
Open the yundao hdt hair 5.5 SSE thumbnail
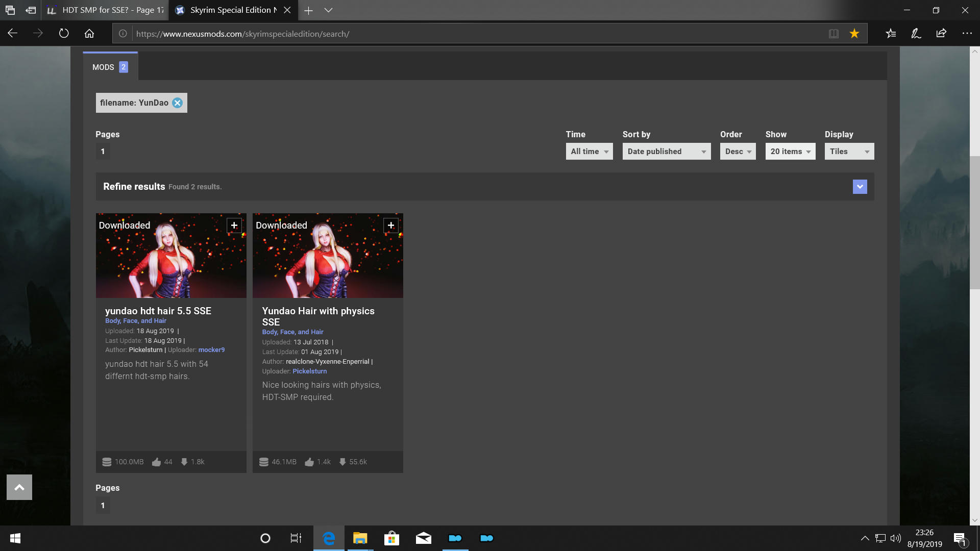click(x=171, y=256)
